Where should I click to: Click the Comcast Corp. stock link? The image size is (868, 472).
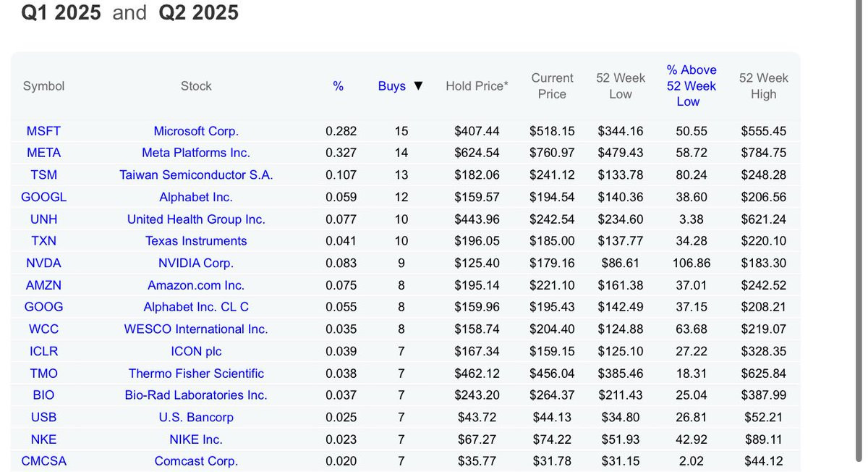click(x=196, y=461)
